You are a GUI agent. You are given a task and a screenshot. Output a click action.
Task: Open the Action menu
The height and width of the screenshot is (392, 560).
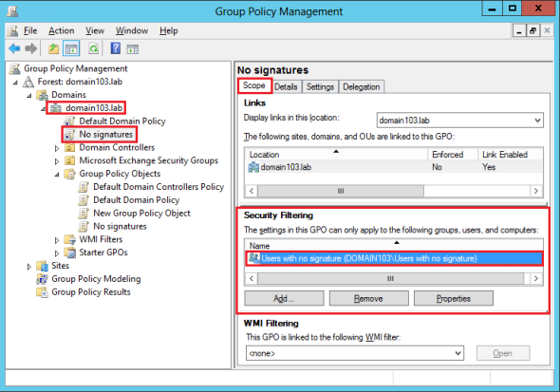tap(62, 31)
